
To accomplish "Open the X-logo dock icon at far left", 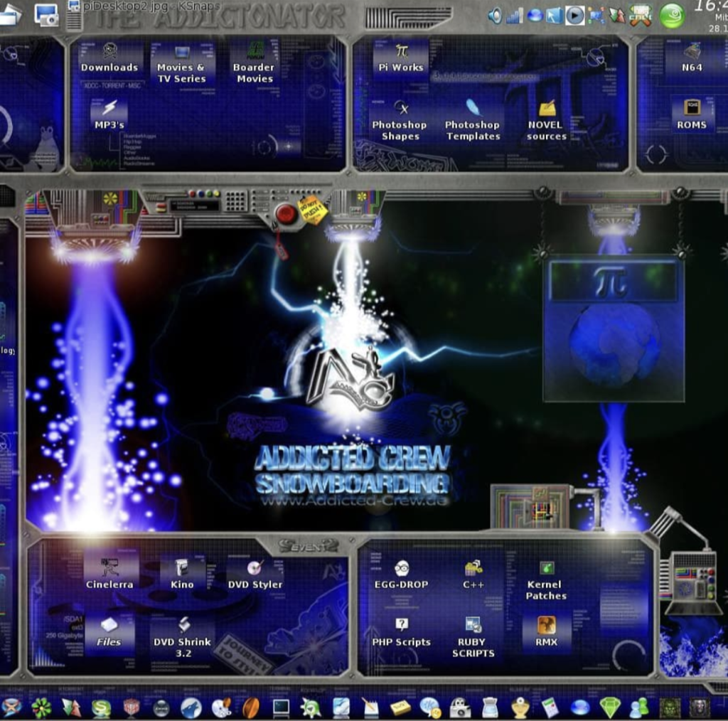I will (x=11, y=708).
